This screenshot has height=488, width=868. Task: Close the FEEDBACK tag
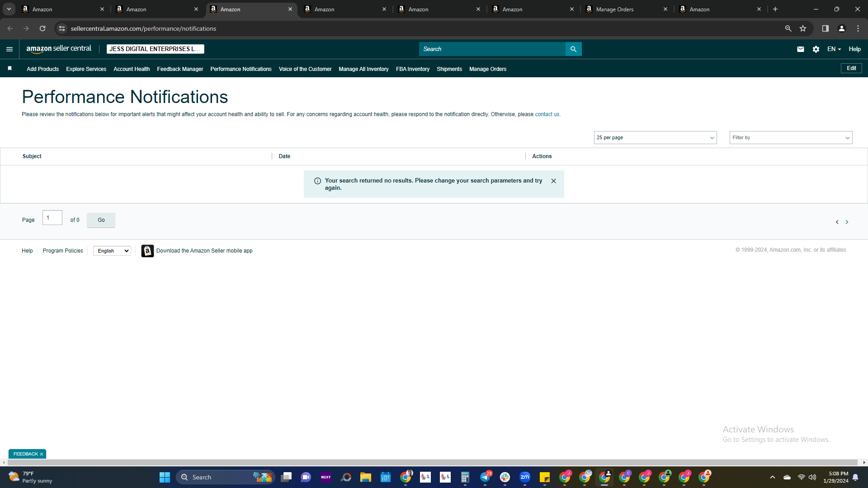(x=42, y=454)
